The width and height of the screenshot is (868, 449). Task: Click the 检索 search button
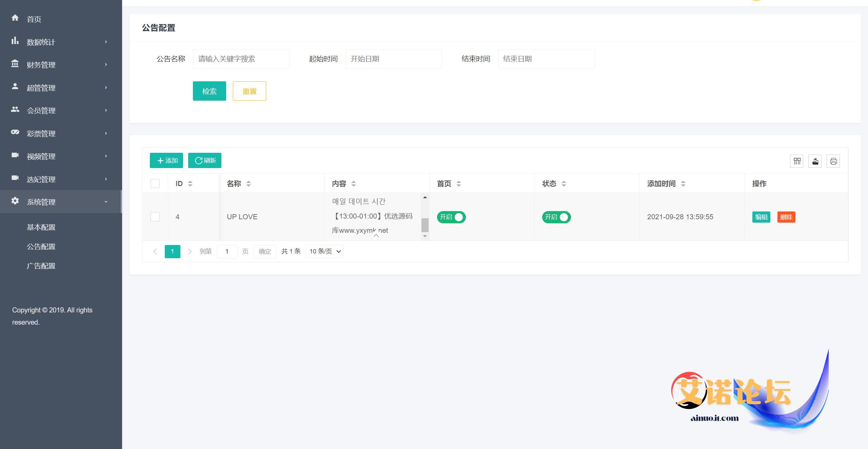point(210,91)
